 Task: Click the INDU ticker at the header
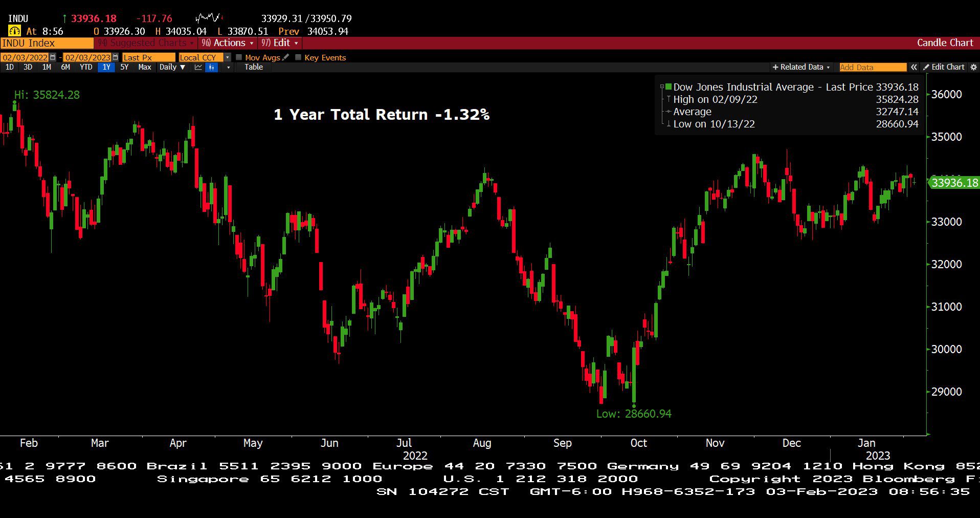pos(18,18)
